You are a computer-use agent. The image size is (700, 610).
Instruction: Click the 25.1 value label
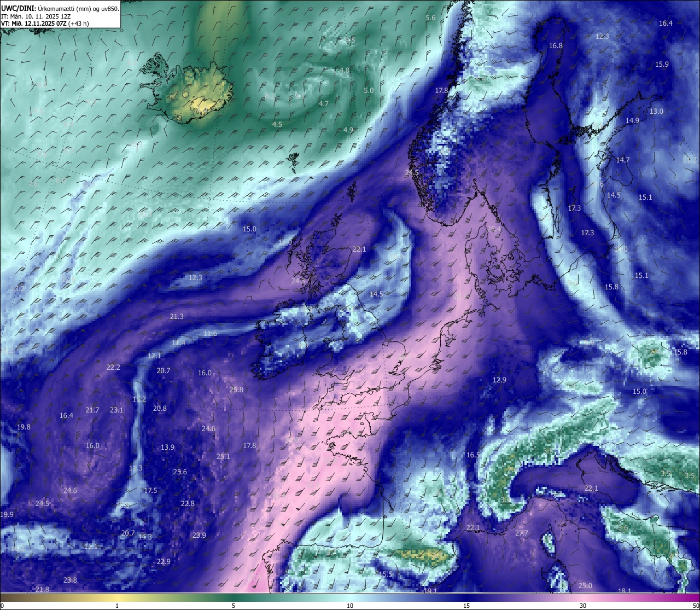pyautogui.click(x=223, y=457)
